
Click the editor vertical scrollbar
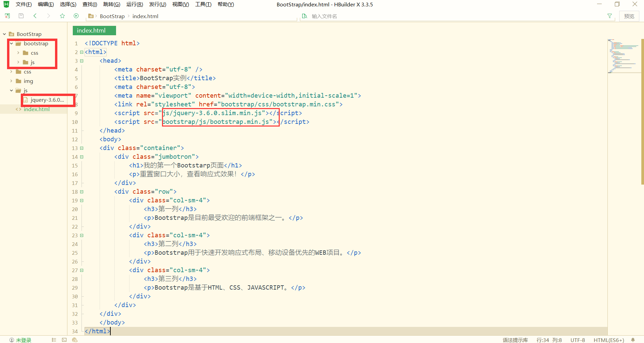pyautogui.click(x=642, y=112)
